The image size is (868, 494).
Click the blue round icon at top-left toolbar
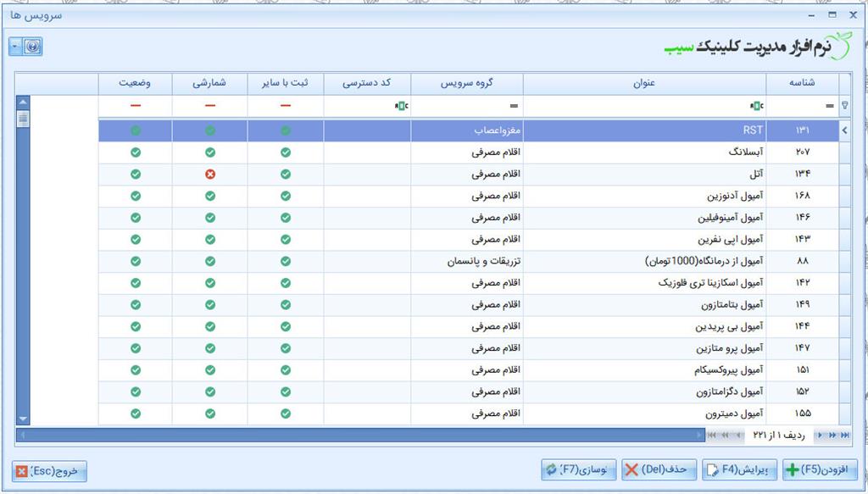click(32, 47)
